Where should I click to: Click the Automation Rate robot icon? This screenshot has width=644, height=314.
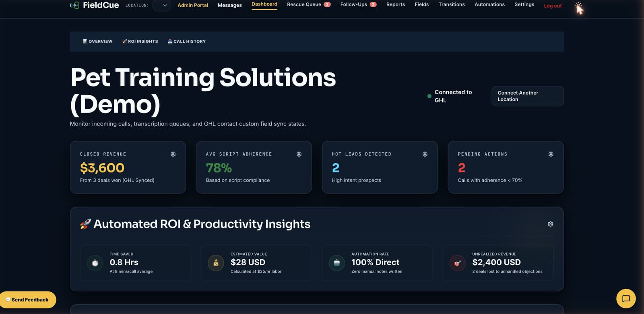(x=337, y=263)
